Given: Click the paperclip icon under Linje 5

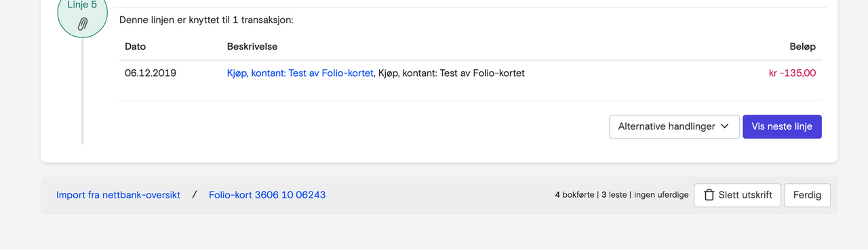Looking at the screenshot, I should coord(82,24).
